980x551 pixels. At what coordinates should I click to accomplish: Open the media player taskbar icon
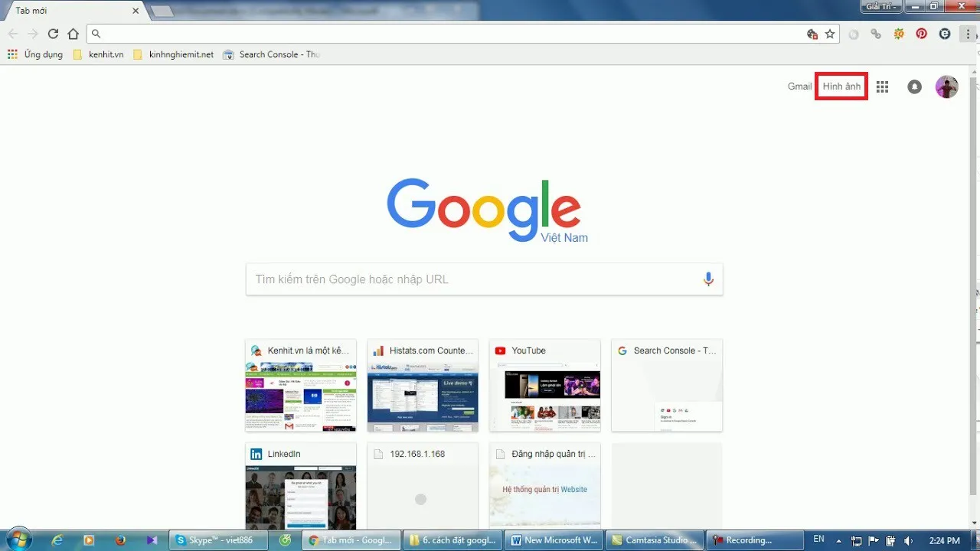click(89, 540)
